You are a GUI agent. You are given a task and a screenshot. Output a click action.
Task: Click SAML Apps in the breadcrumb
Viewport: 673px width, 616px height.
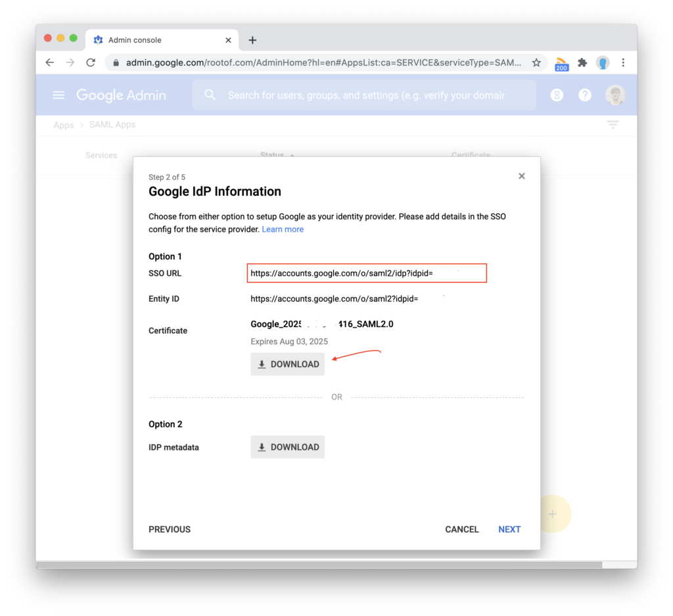click(112, 124)
